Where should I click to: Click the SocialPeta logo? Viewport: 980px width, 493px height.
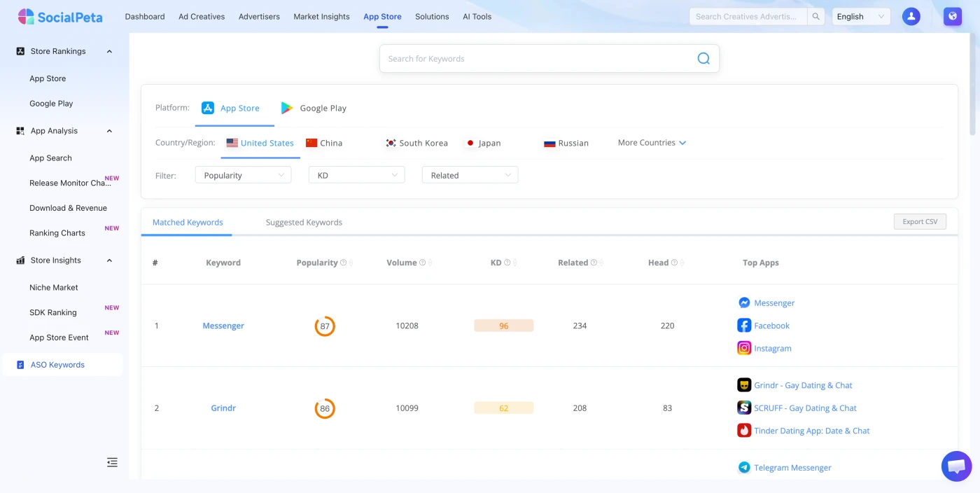pos(59,17)
